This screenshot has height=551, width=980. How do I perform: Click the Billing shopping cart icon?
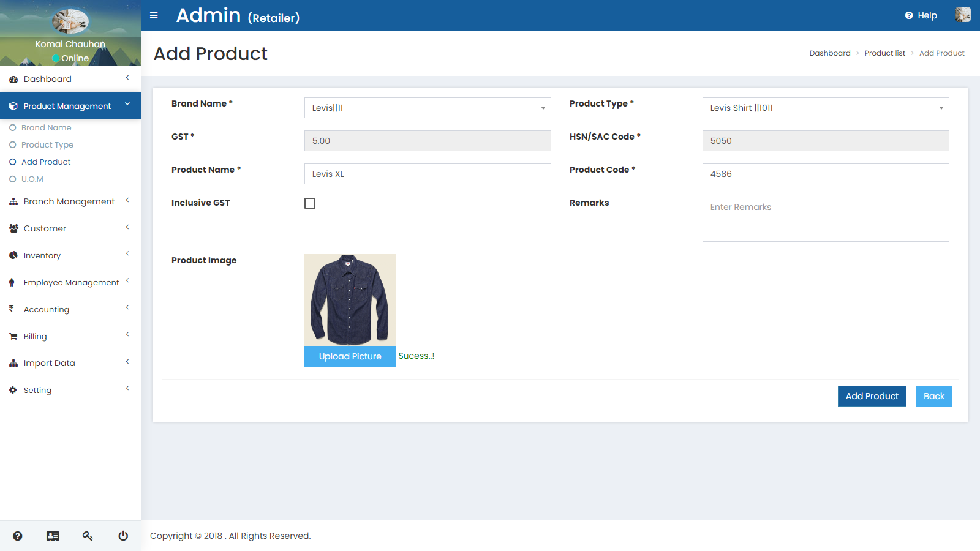13,336
